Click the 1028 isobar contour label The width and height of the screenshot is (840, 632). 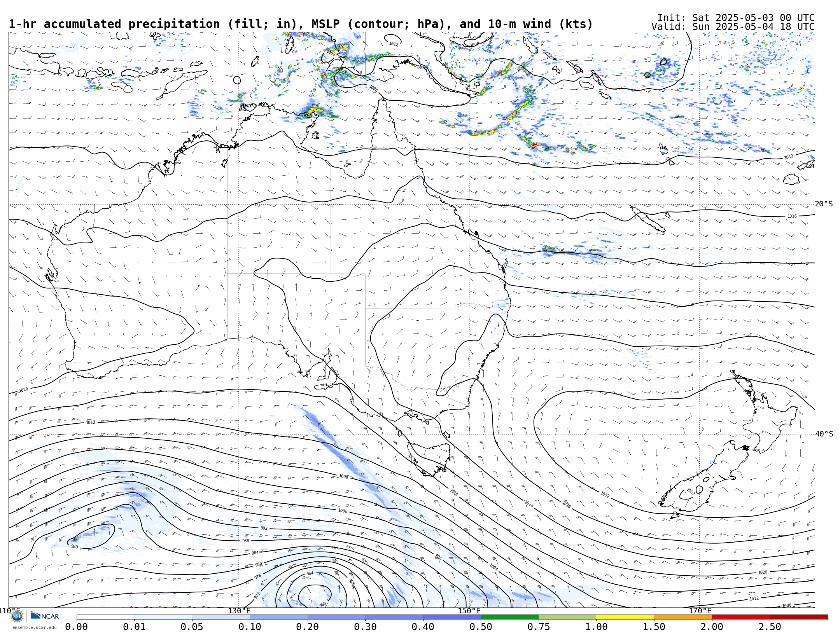coord(566,505)
